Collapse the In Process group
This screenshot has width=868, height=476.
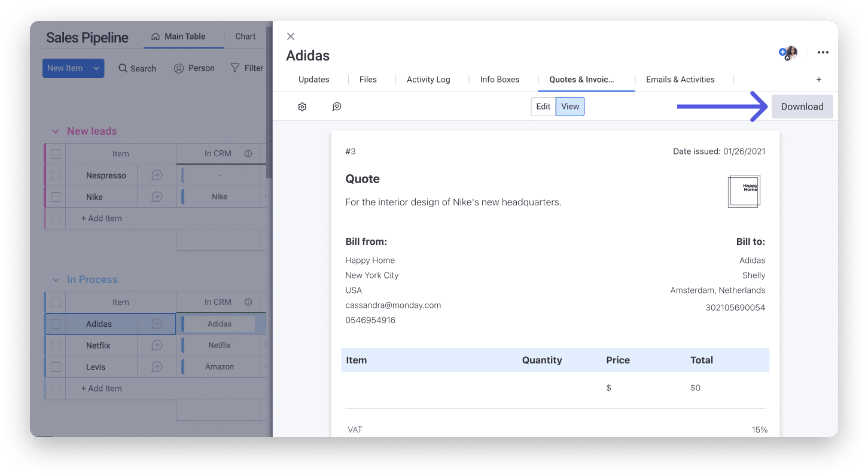(x=56, y=280)
